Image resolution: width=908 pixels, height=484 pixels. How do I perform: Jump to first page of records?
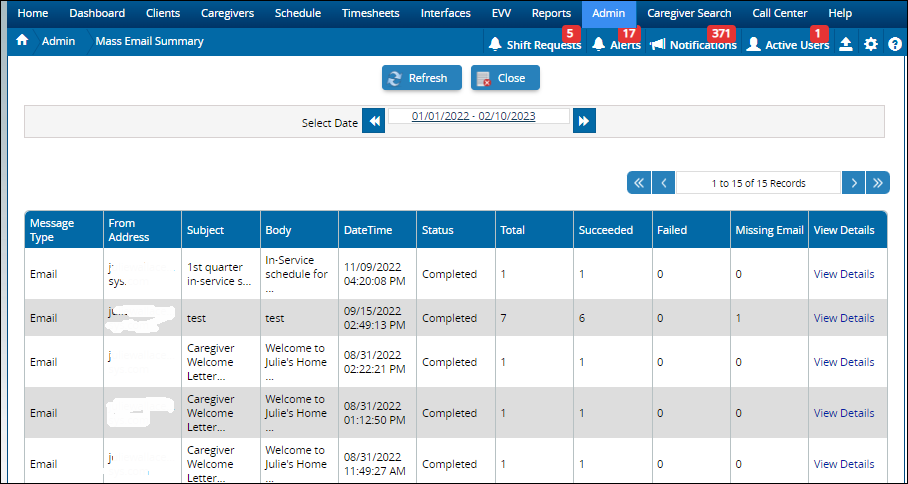(x=639, y=183)
